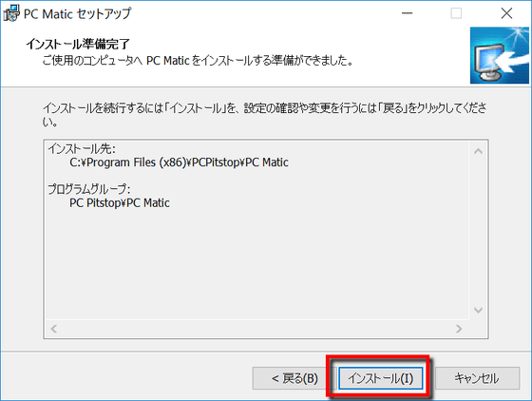
Task: Click the disabled maximize window button
Action: coord(456,13)
